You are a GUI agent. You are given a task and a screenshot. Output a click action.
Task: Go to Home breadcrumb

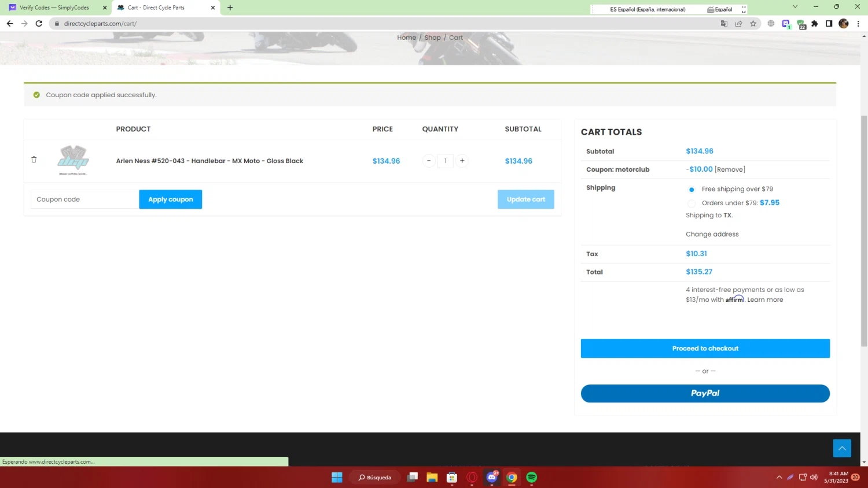point(406,38)
